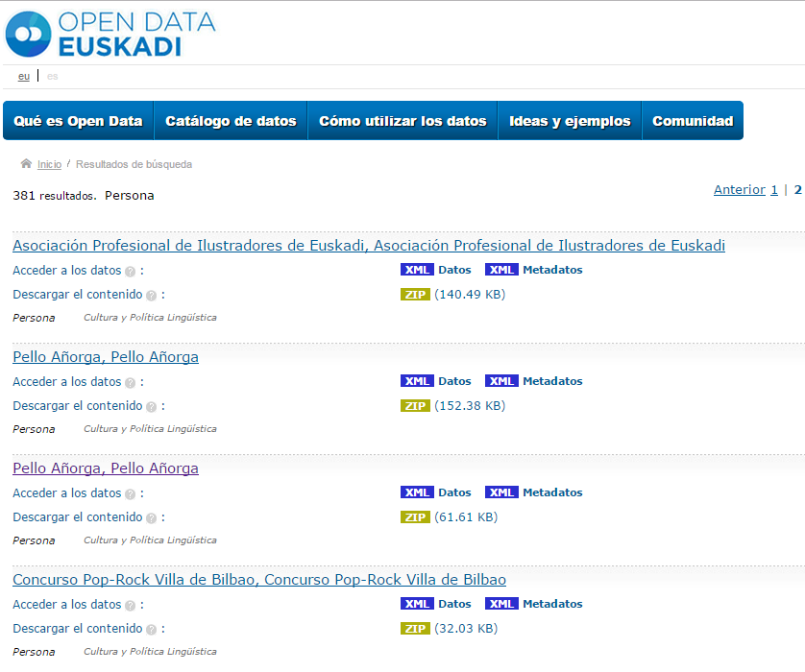Go to Anterior results page
The height and width of the screenshot is (672, 805).
[740, 190]
